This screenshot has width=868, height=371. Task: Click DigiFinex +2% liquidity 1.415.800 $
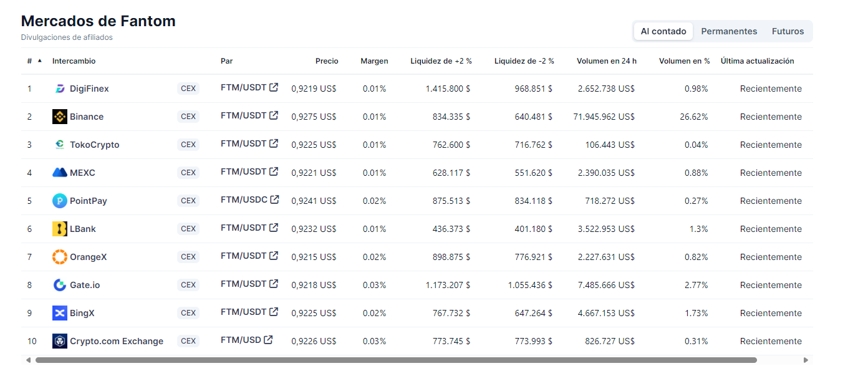tap(448, 89)
